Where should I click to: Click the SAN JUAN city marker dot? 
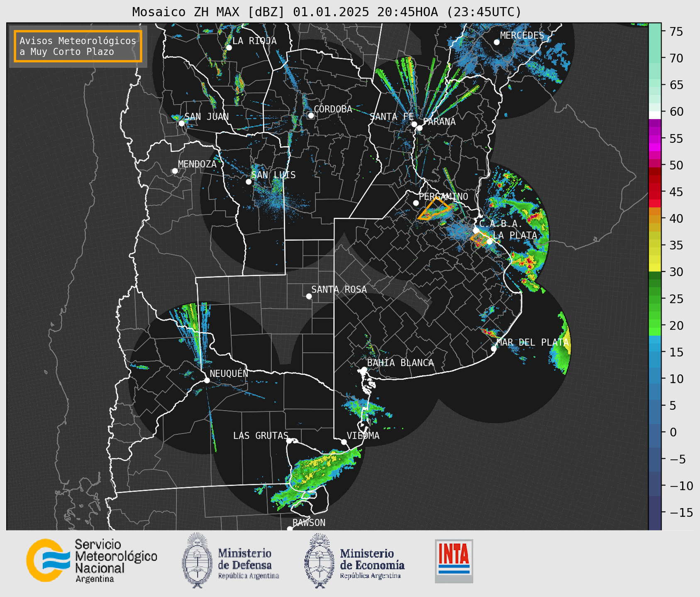tap(181, 123)
